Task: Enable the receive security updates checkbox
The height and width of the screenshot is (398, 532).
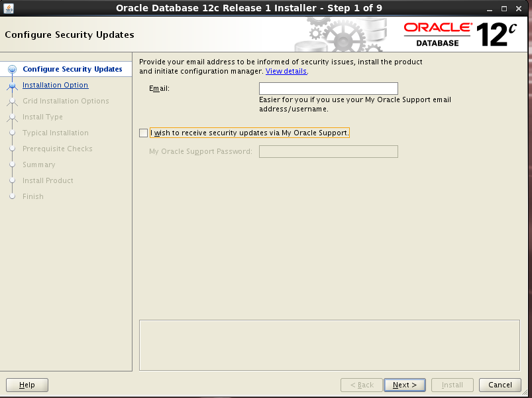Action: coord(144,133)
